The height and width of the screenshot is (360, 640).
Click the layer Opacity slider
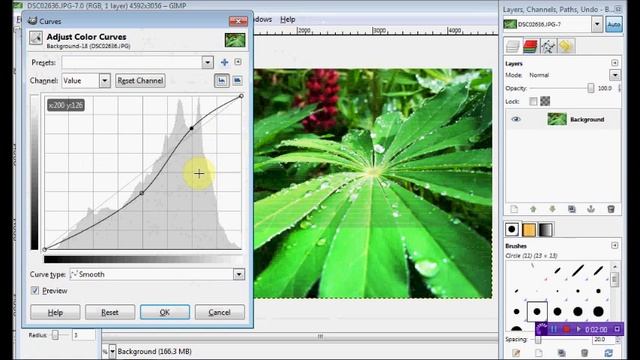click(562, 88)
